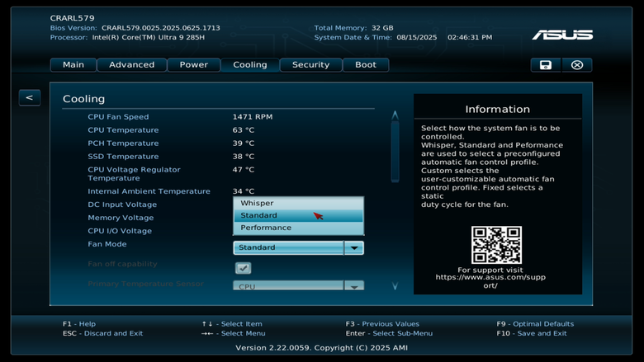Viewport: 644px width, 362px height.
Task: Choose Whisper from the fan mode list
Action: pyautogui.click(x=298, y=203)
